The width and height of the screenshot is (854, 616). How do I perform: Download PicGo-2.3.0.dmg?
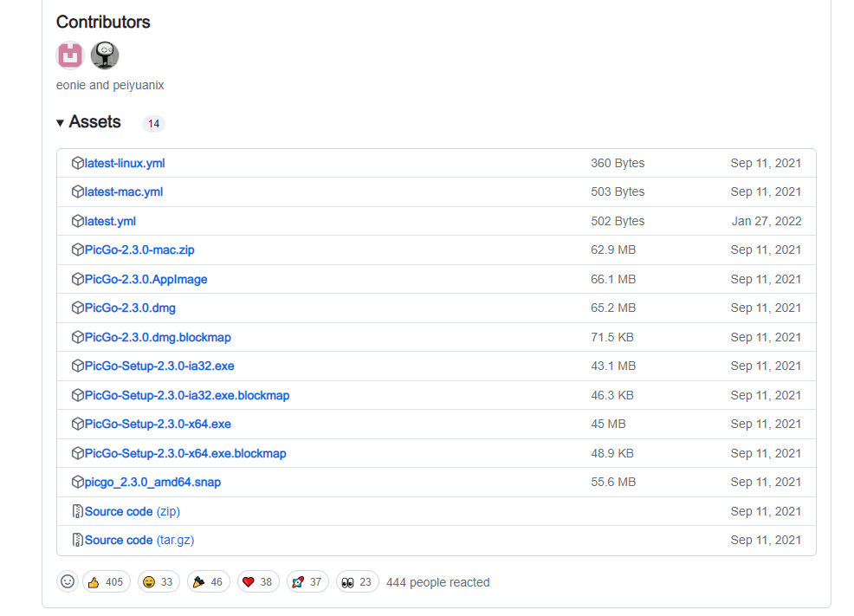130,308
